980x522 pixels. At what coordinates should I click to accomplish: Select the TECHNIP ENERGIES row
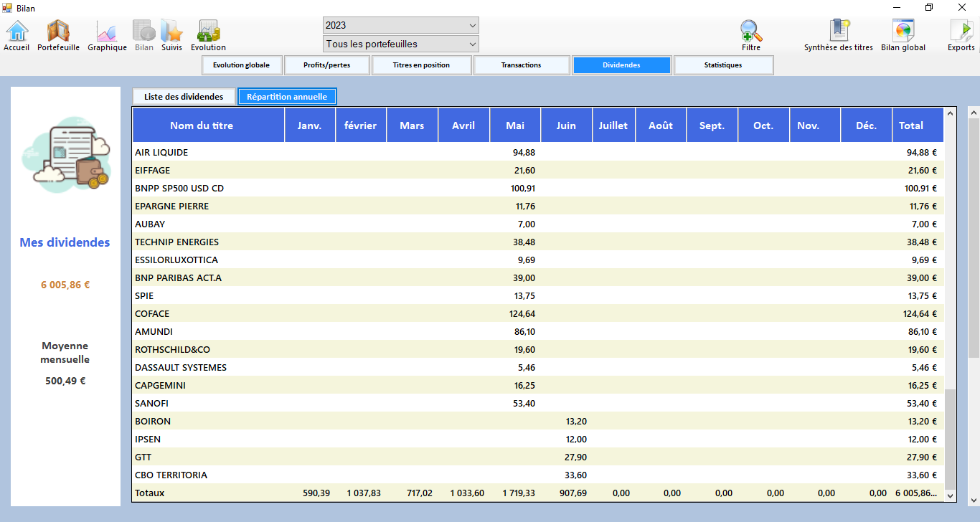(x=538, y=242)
